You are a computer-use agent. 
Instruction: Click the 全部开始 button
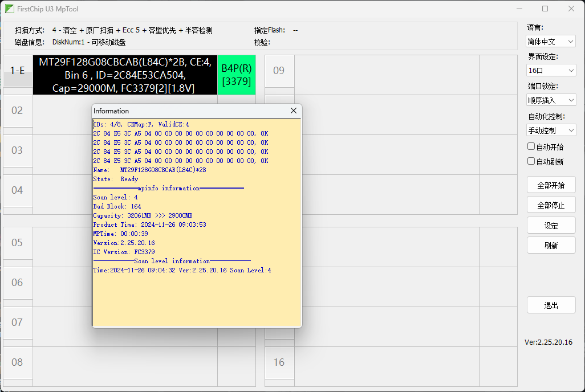tap(551, 185)
